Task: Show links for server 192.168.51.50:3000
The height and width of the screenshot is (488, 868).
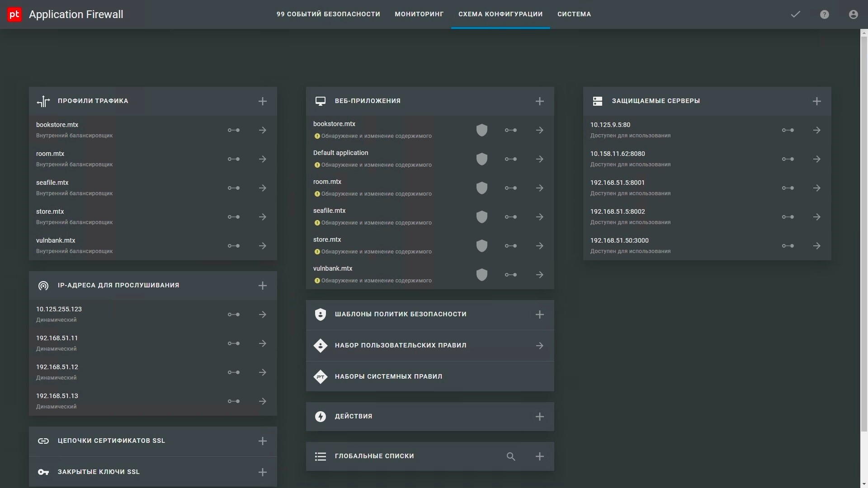Action: 788,246
